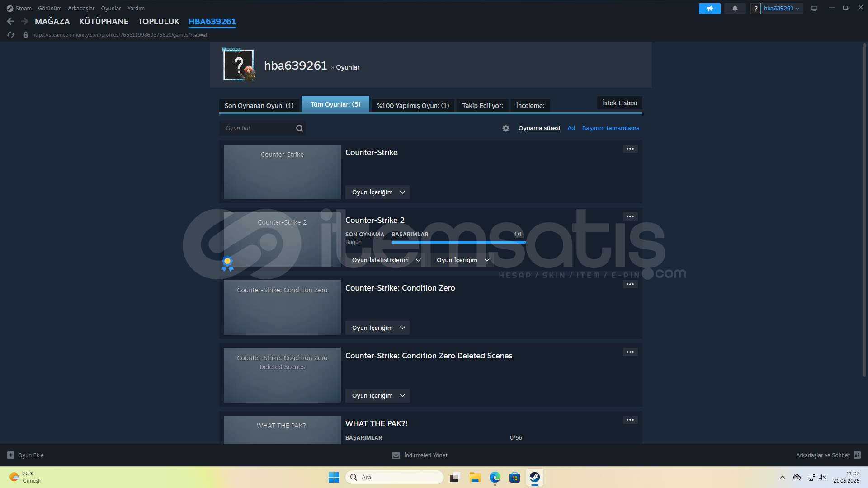The image size is (868, 488).
Task: Launch Microsoft Edge from the taskbar
Action: [x=495, y=477]
